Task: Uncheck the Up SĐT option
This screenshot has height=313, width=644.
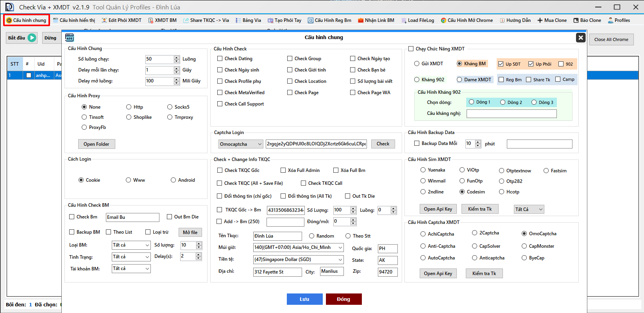Action: click(501, 64)
